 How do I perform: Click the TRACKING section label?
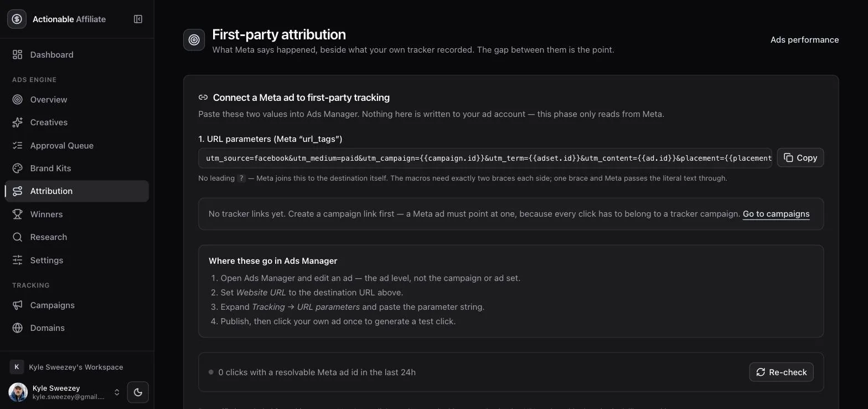[31, 285]
